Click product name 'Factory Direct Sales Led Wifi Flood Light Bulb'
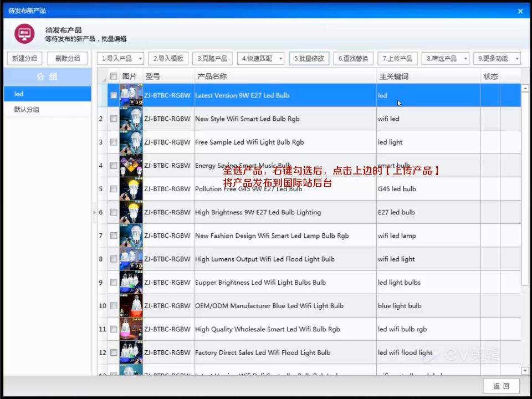Screen dimensions: 532x399 [x=263, y=353]
